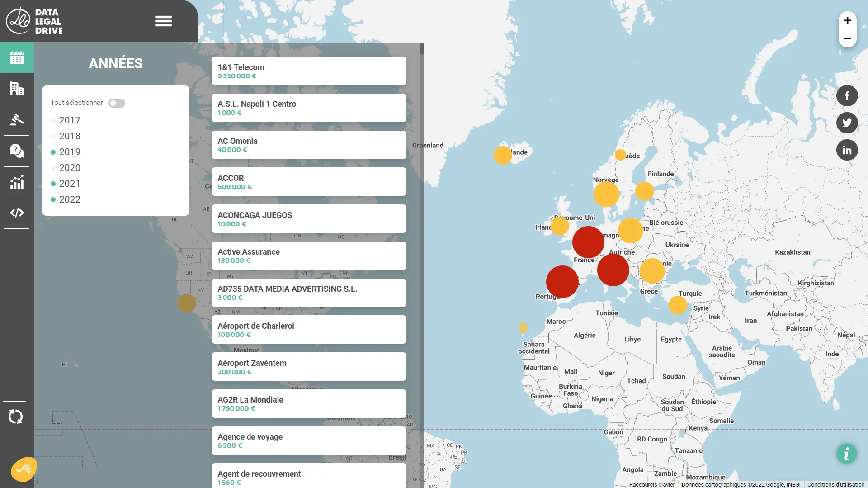The image size is (868, 488).
Task: Deselect year 2019
Action: pos(66,152)
